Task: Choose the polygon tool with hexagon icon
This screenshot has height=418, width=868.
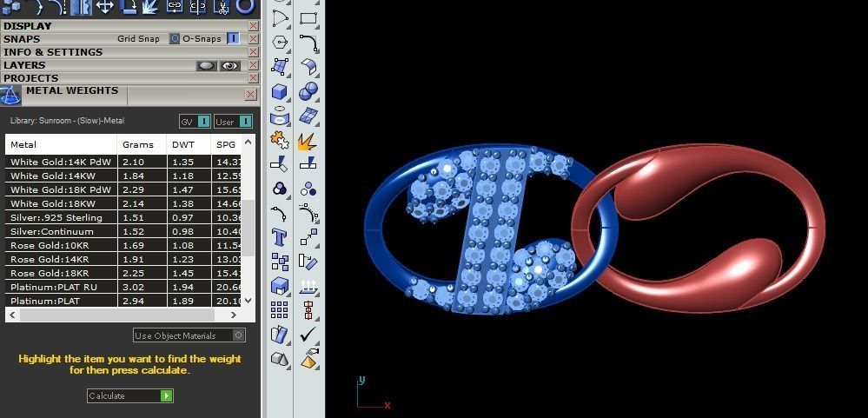Action: 281,42
